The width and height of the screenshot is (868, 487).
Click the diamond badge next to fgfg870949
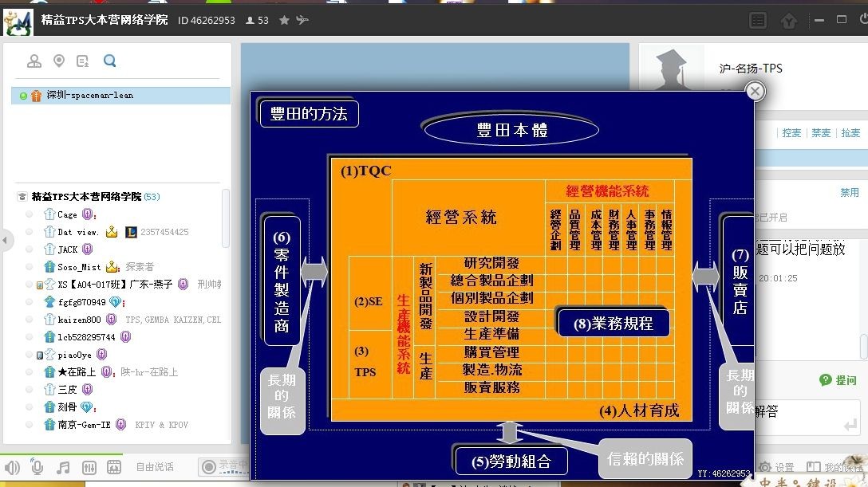pyautogui.click(x=115, y=302)
